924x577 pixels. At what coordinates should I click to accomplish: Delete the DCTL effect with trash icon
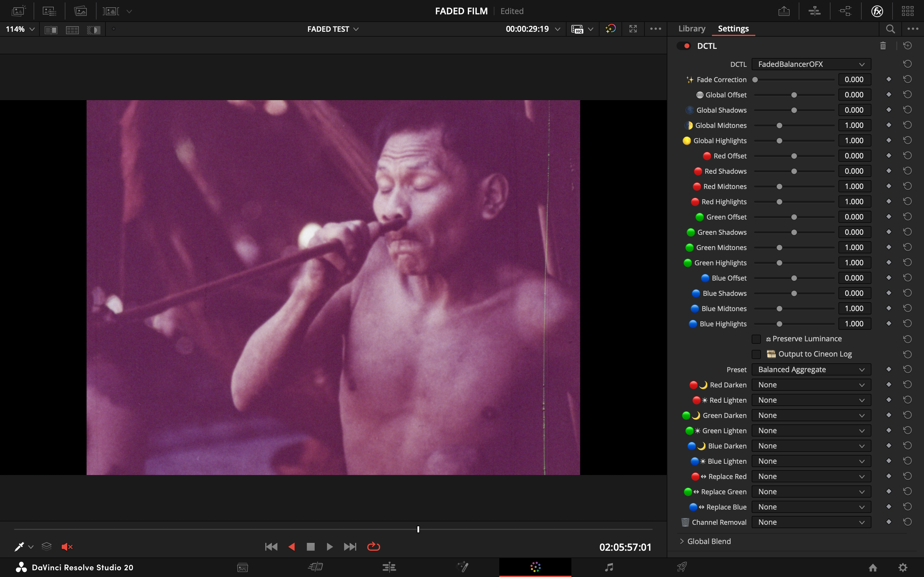click(883, 46)
